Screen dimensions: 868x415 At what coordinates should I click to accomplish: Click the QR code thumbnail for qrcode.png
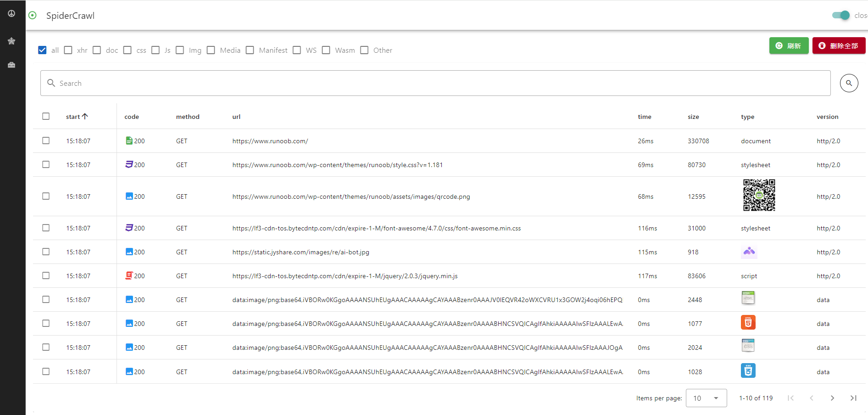point(759,196)
